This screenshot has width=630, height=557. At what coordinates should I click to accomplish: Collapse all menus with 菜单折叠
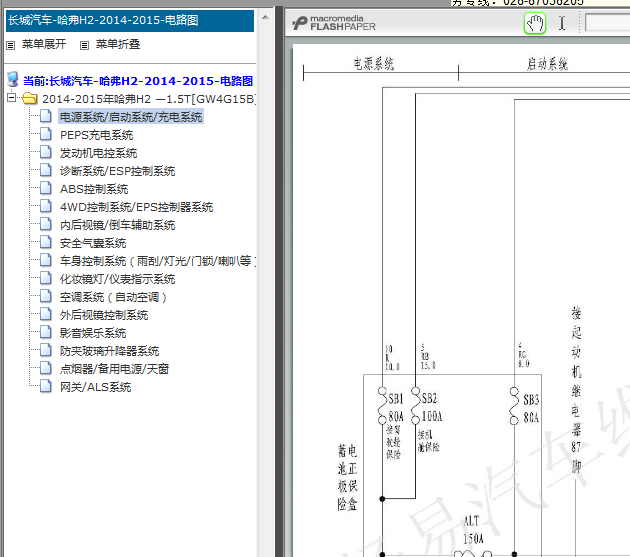tap(118, 44)
